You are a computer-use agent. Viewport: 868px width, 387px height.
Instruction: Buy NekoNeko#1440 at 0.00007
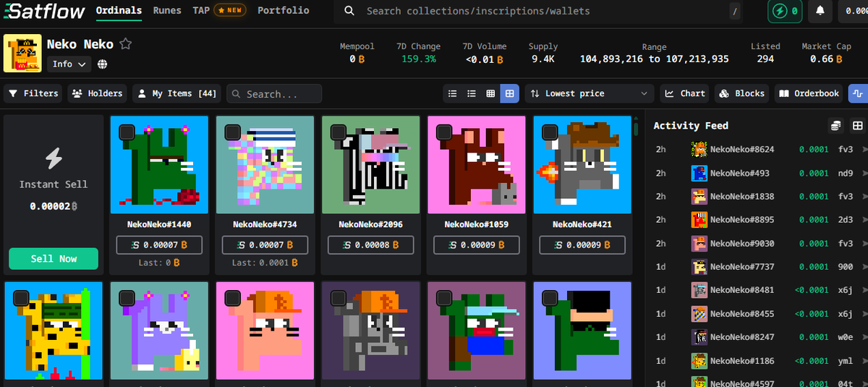tap(159, 245)
